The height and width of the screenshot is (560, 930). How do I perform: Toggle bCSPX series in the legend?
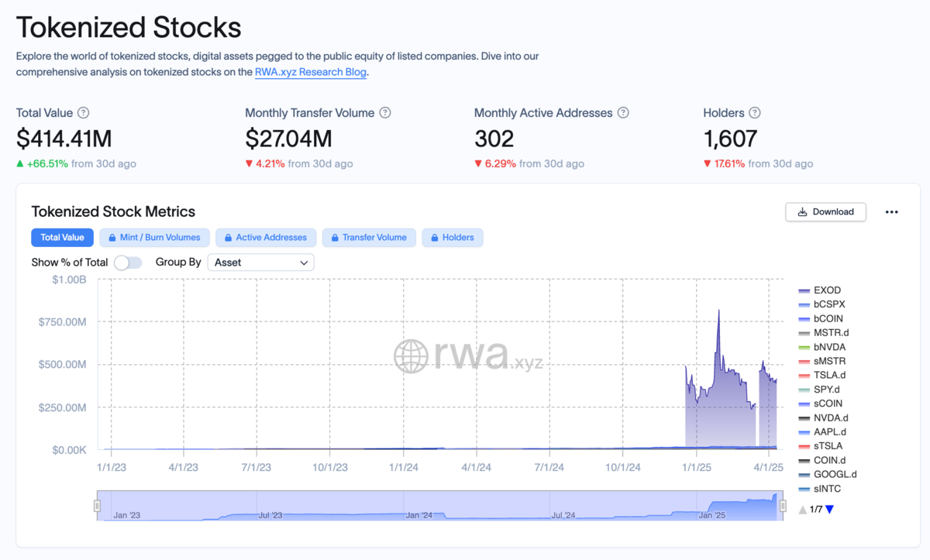coord(821,304)
